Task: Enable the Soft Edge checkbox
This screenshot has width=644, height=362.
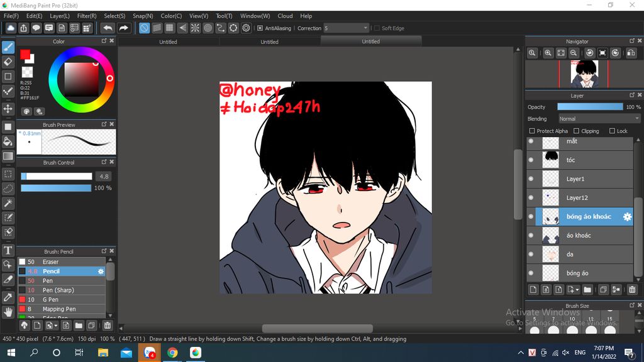Action: click(x=377, y=28)
